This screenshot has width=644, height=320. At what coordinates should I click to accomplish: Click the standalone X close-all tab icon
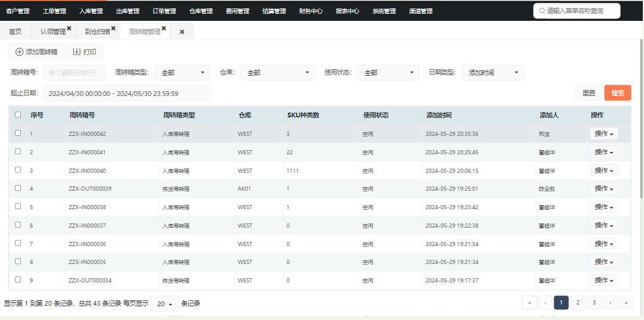pos(182,32)
